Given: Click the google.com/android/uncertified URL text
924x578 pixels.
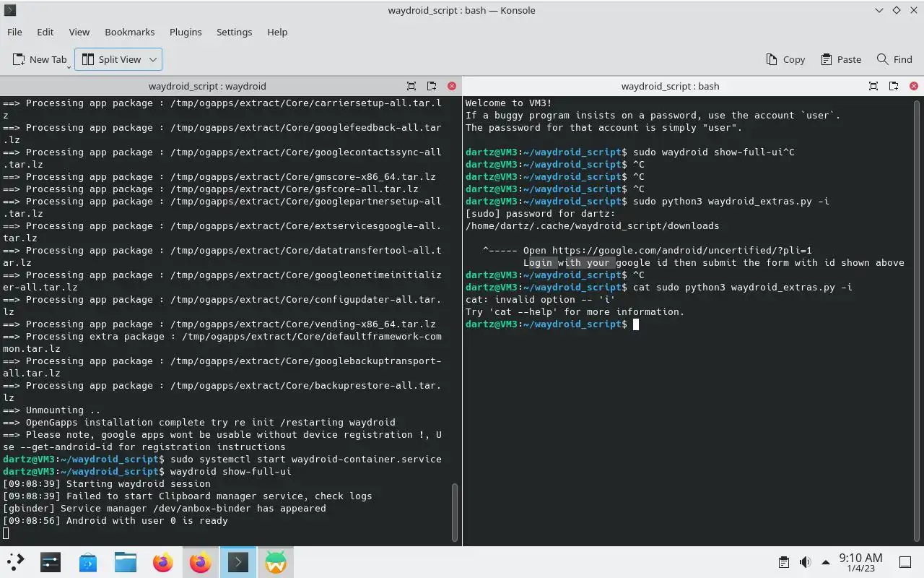Looking at the screenshot, I should [x=682, y=250].
